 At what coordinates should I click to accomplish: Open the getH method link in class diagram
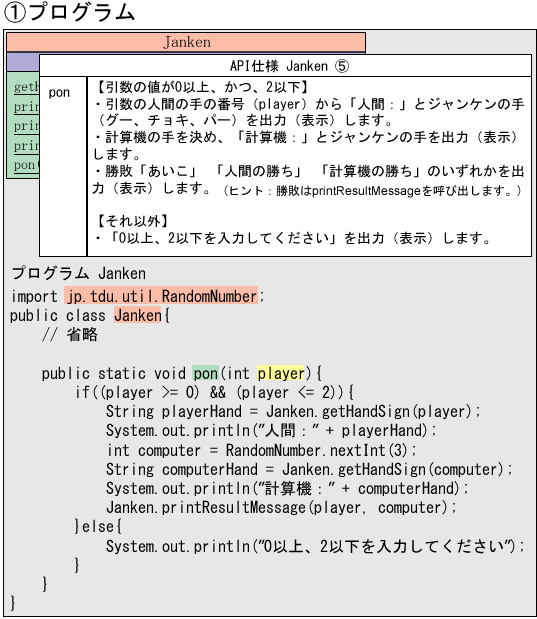point(26,87)
